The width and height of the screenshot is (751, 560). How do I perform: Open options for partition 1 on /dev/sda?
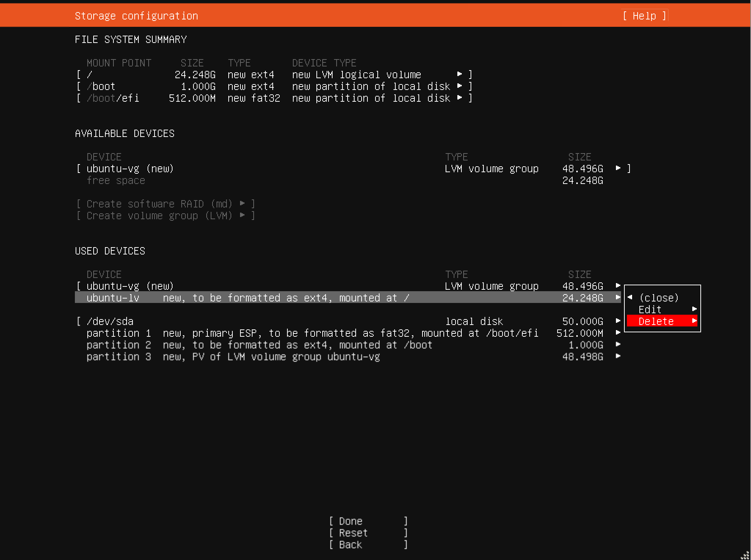618,333
